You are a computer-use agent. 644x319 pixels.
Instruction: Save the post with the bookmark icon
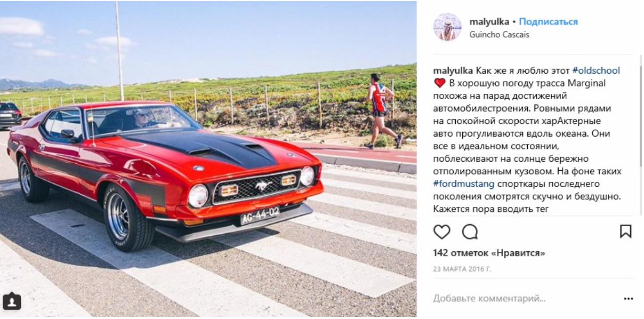[625, 232]
